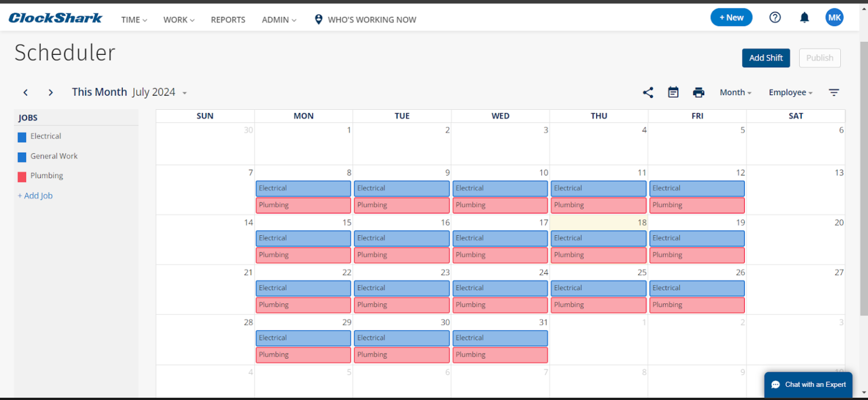The height and width of the screenshot is (400, 868).
Task: Select the Electrical shift on July 15
Action: tap(303, 238)
